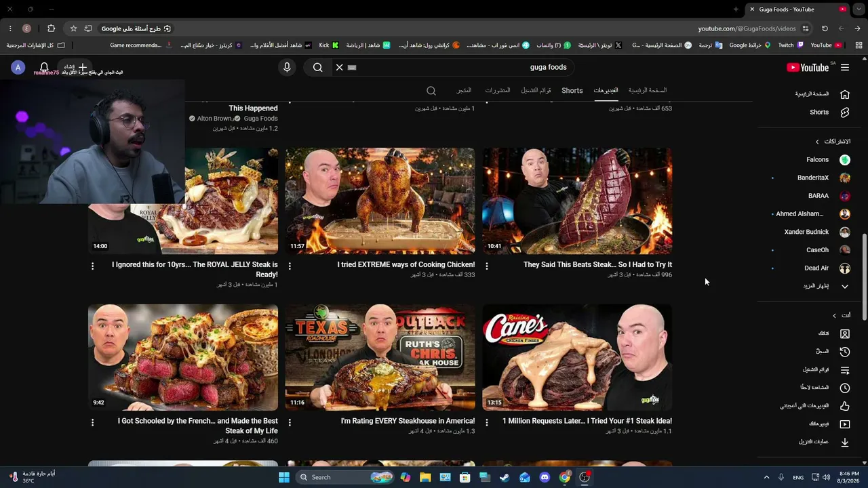This screenshot has width=868, height=488.
Task: Expand the أنت (You) section
Action: pyautogui.click(x=841, y=315)
